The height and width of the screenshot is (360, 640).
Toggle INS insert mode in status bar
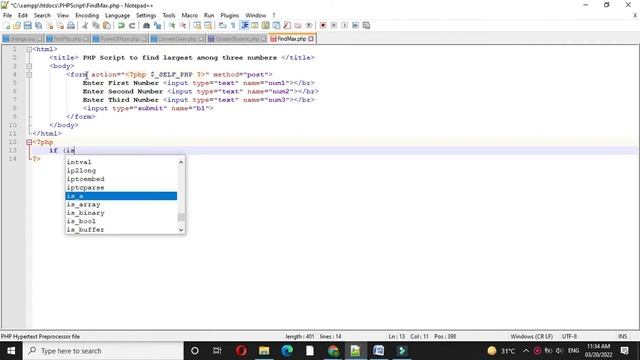point(622,336)
